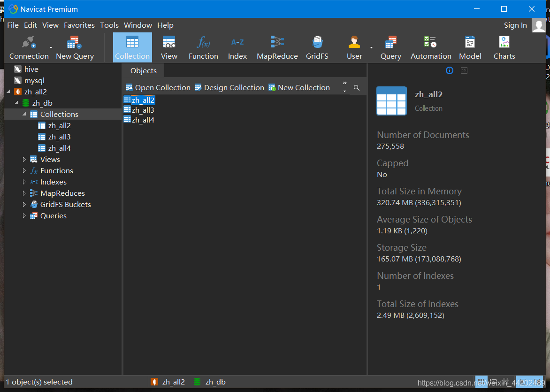Expand the Indexes tree node

(x=24, y=182)
